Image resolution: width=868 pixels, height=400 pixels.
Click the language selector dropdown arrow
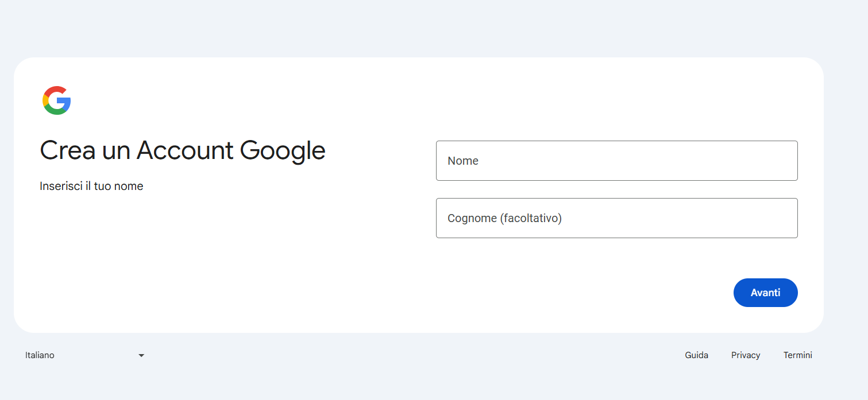(x=141, y=356)
